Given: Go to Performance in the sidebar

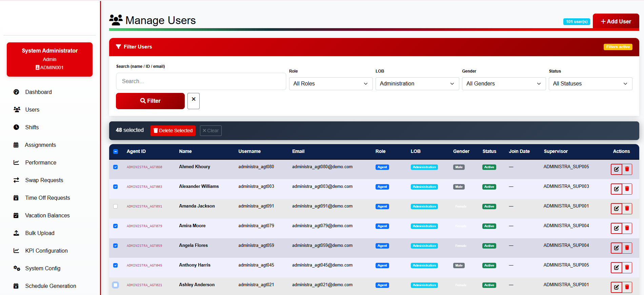Looking at the screenshot, I should tap(41, 162).
